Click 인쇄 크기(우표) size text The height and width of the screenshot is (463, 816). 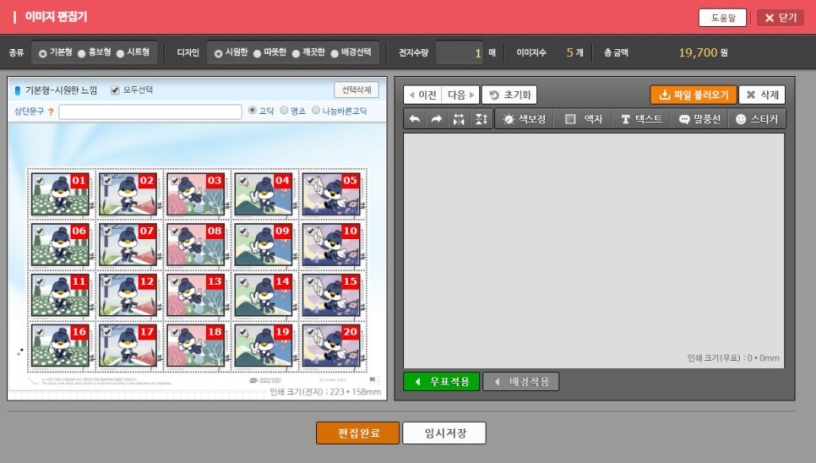coord(733,358)
